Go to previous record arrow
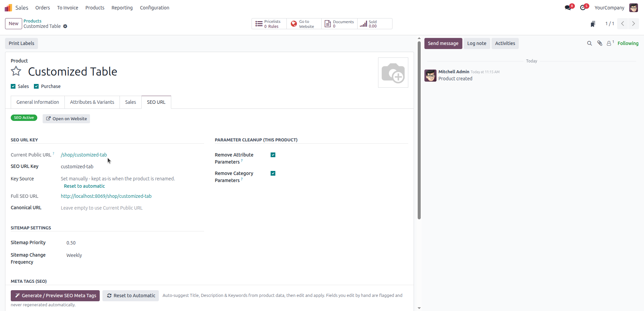644x311 pixels. point(623,24)
